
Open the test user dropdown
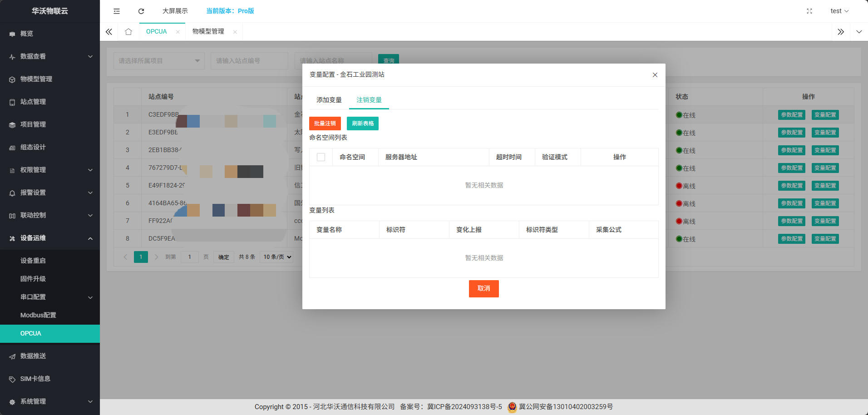pyautogui.click(x=839, y=11)
